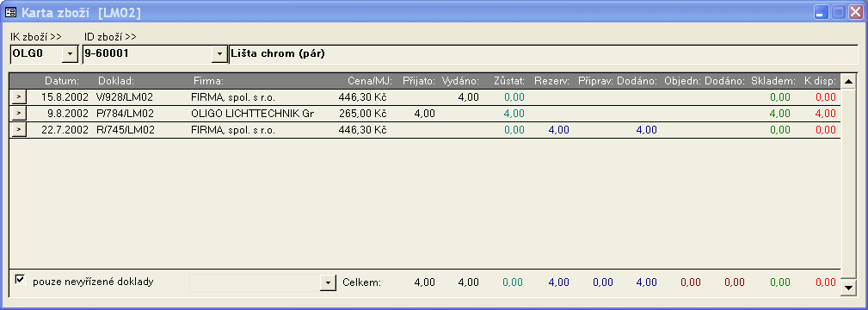Select date cell 9.8.2002
The width and height of the screenshot is (868, 310).
click(x=68, y=114)
